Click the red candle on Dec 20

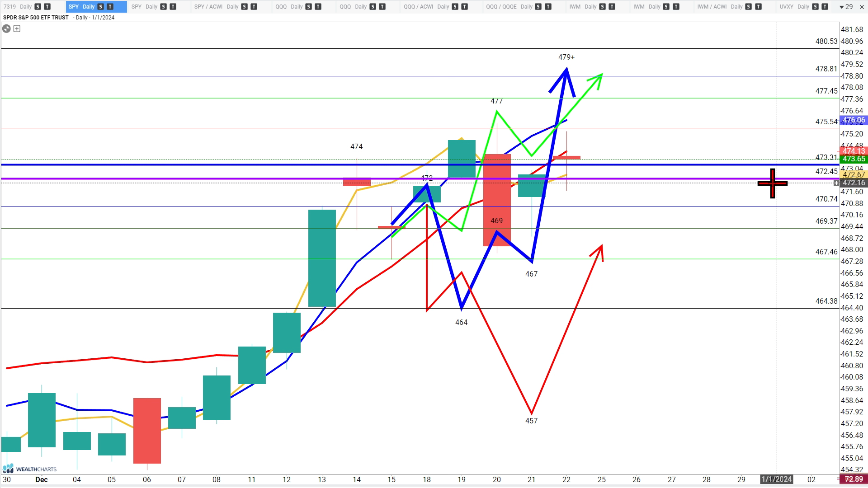pyautogui.click(x=497, y=200)
